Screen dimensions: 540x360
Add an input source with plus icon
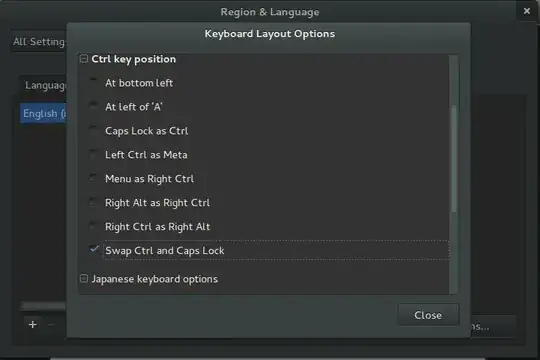[33, 325]
